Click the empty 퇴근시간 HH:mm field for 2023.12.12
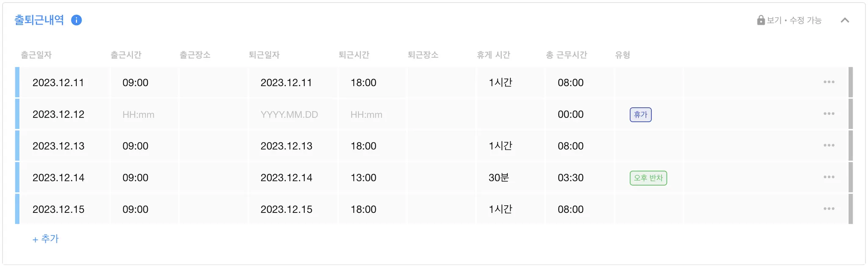Viewport: 868px width, 268px height. (x=373, y=114)
